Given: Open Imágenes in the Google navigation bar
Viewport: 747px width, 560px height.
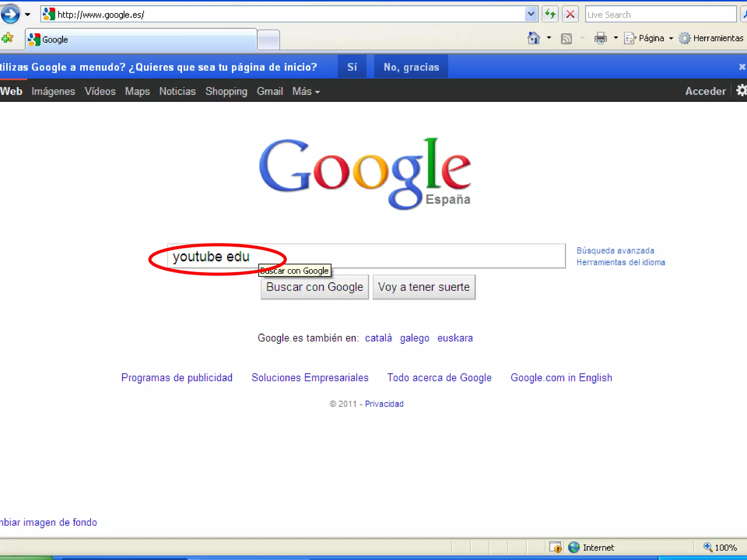Looking at the screenshot, I should click(x=53, y=92).
